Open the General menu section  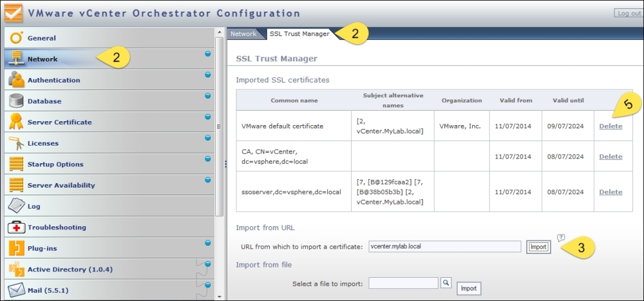(109, 38)
